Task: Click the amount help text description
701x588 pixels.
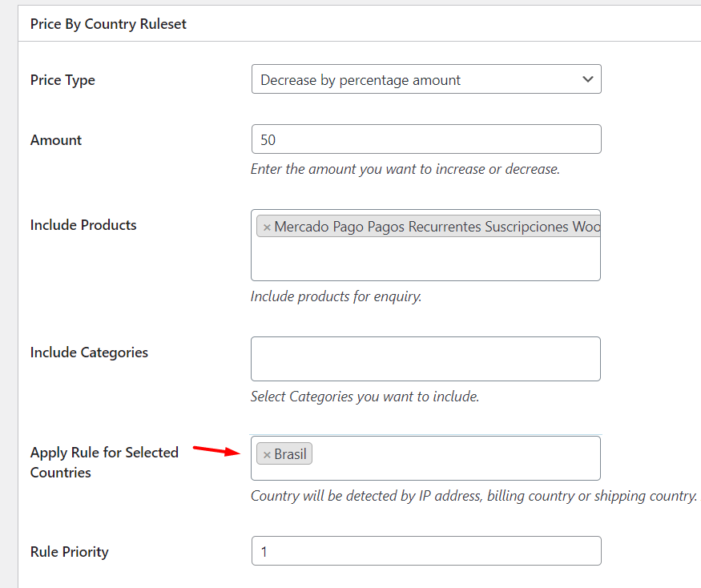Action: (x=405, y=169)
